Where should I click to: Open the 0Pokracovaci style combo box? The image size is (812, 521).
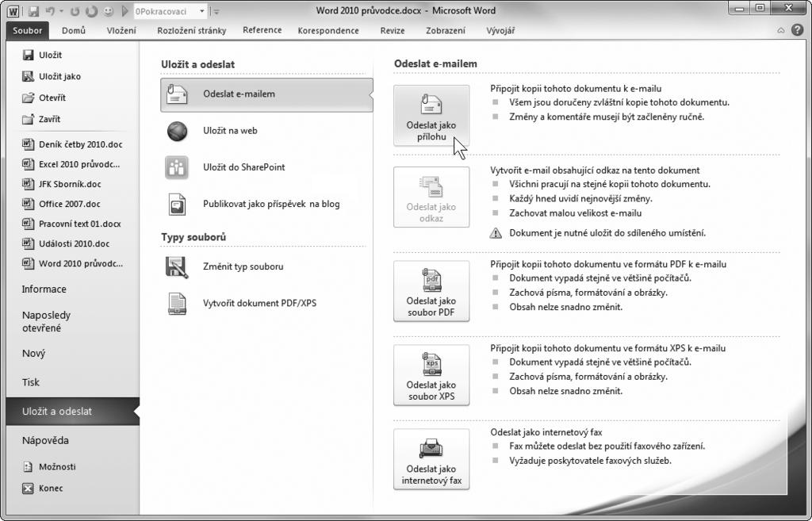170,11
